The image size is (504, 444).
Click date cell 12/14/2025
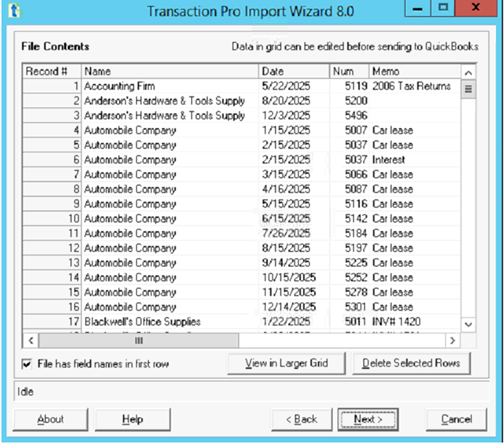click(294, 307)
